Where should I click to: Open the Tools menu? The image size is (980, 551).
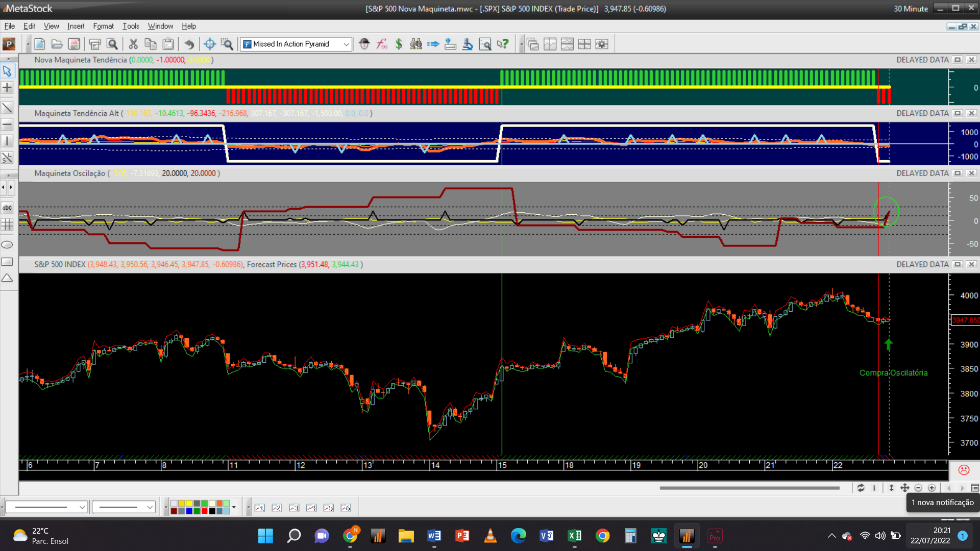pyautogui.click(x=131, y=26)
